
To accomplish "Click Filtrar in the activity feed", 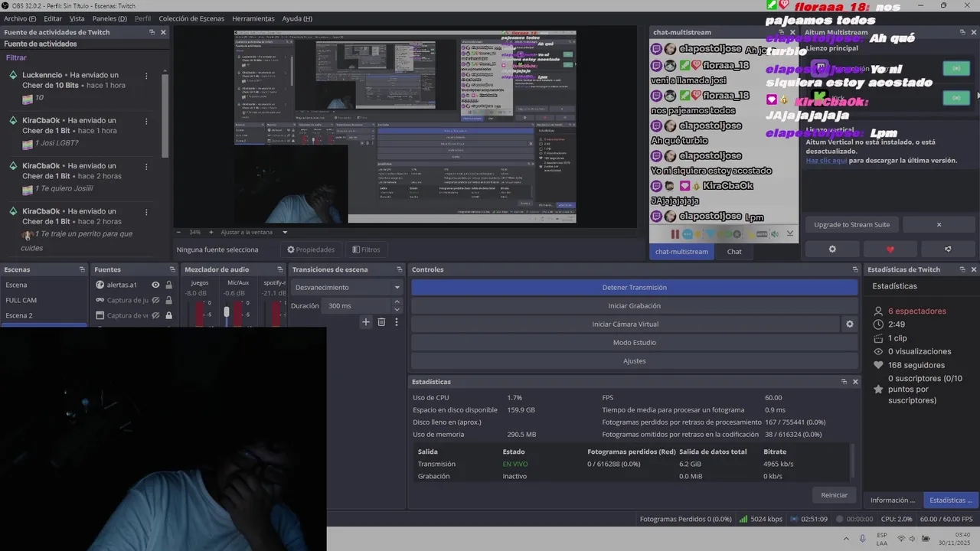I will tap(16, 57).
